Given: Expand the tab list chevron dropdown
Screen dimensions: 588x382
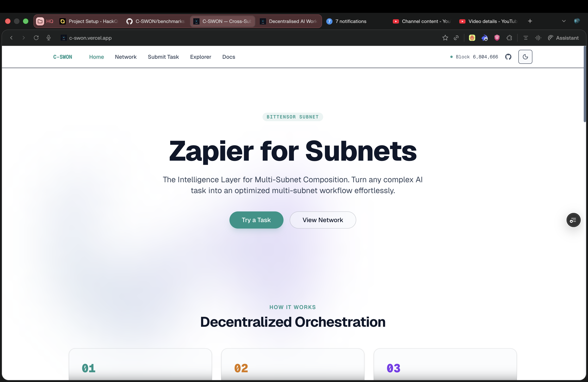Looking at the screenshot, I should click(563, 21).
